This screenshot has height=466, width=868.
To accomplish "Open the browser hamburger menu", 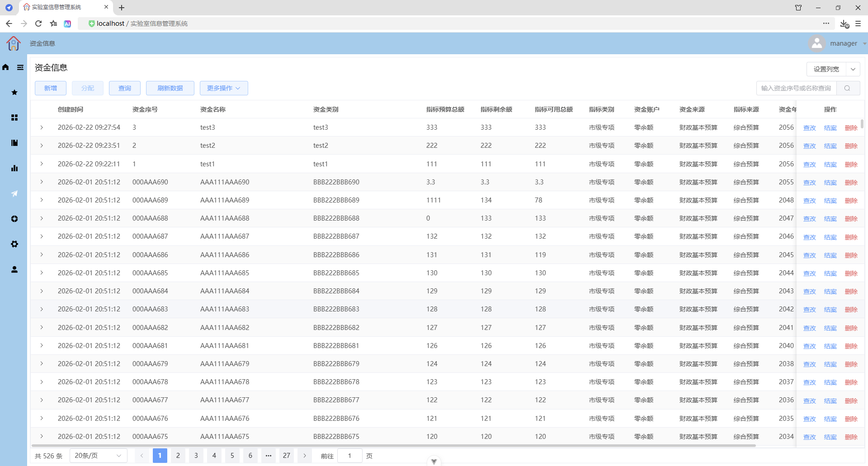I will click(858, 24).
